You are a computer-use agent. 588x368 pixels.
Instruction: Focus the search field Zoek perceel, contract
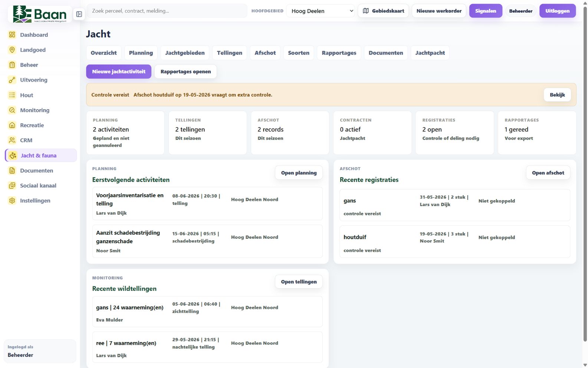(167, 11)
